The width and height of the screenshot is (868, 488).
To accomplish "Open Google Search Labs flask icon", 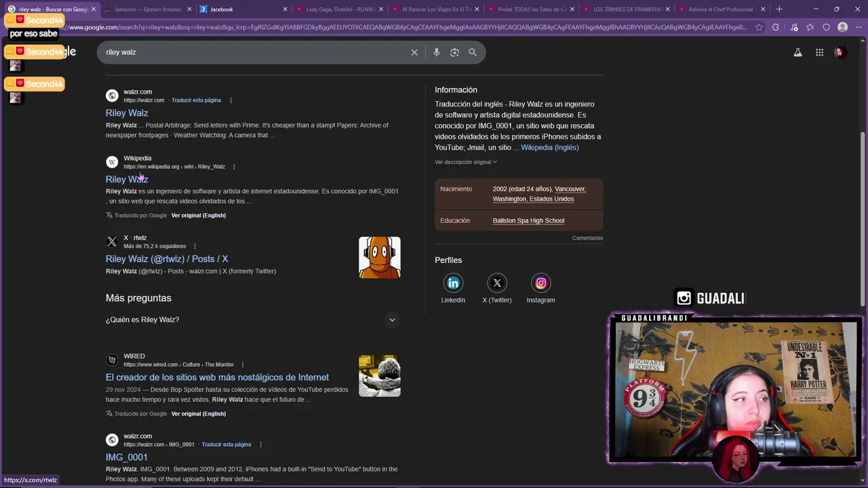I will tap(797, 52).
